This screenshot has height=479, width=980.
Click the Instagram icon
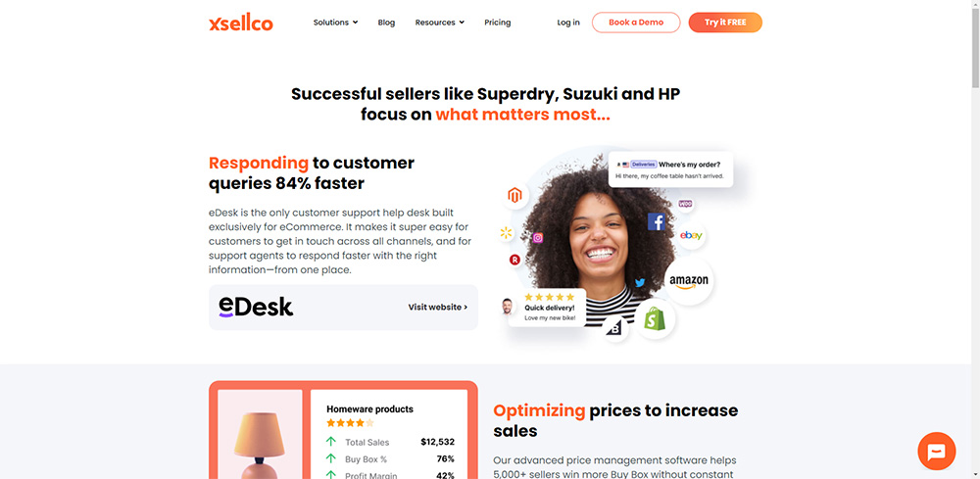[x=537, y=237]
